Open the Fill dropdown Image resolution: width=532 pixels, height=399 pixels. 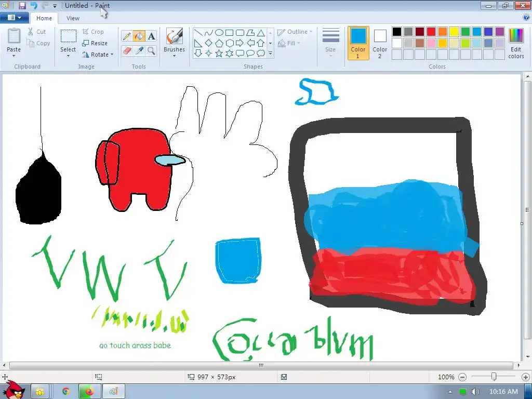point(289,43)
